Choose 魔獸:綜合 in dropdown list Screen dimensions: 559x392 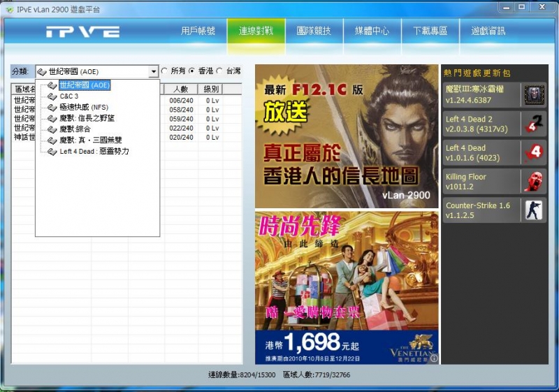(x=75, y=129)
